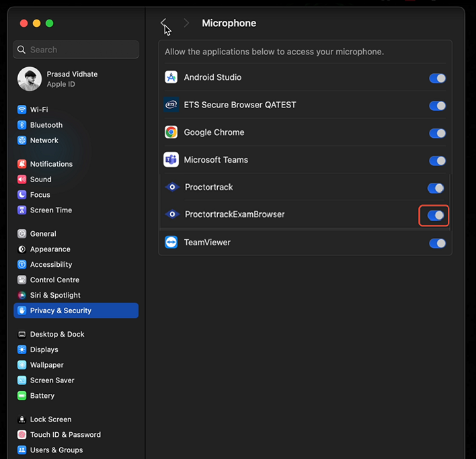Click the search magnifier icon
Image resolution: width=476 pixels, height=459 pixels.
[x=22, y=50]
